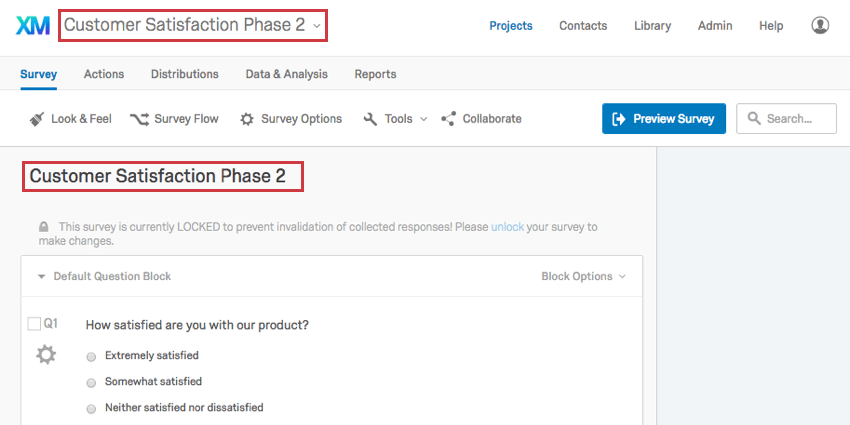850x425 pixels.
Task: Tick the Q1 question checkbox
Action: coord(34,324)
